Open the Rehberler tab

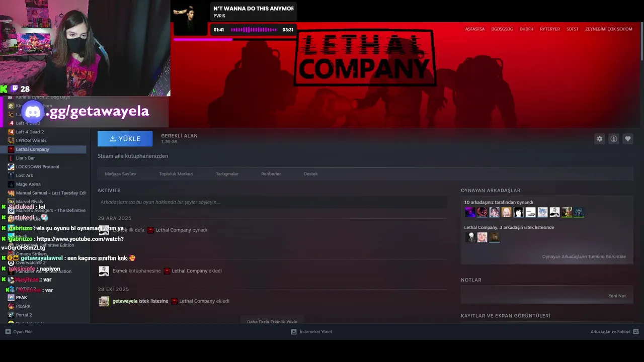(271, 174)
